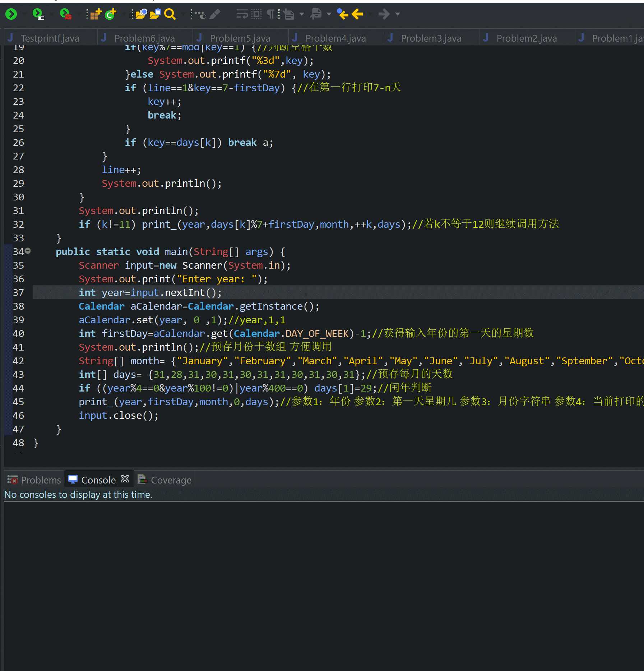Open the Previous Annotation dropdown arrow
Screen dimensions: 644x671
pyautogui.click(x=329, y=14)
